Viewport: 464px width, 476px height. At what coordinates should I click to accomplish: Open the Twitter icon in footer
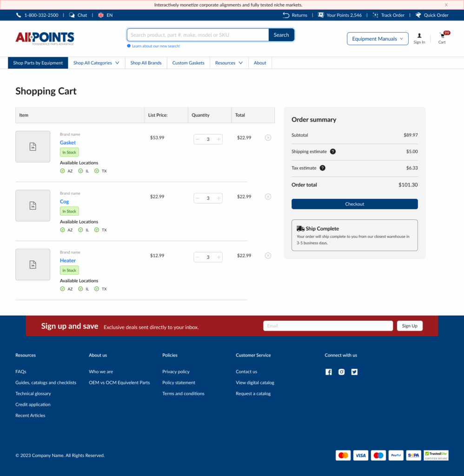pyautogui.click(x=354, y=372)
